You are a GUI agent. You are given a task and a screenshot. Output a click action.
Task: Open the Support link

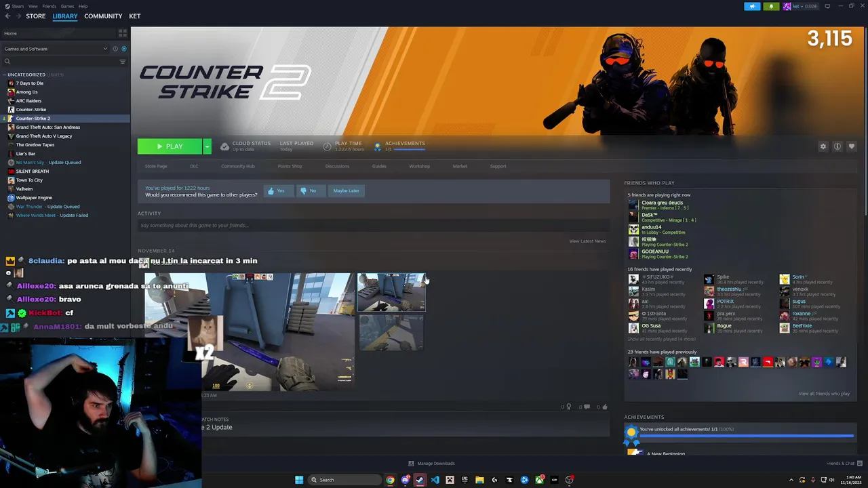[498, 166]
